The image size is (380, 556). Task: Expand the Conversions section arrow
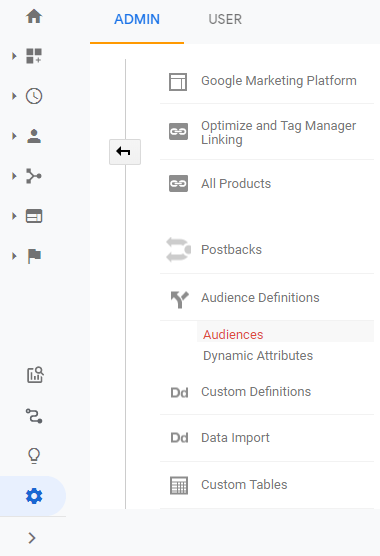point(14,256)
